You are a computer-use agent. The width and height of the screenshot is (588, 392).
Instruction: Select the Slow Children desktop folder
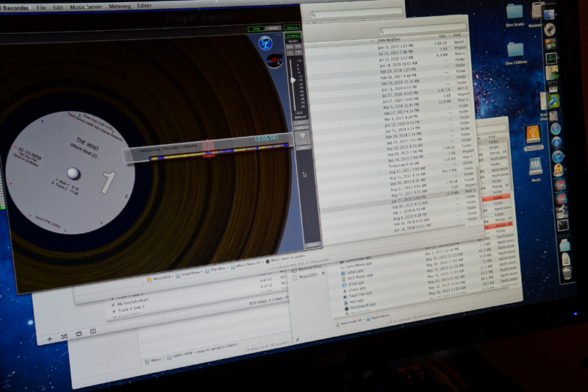pyautogui.click(x=516, y=53)
